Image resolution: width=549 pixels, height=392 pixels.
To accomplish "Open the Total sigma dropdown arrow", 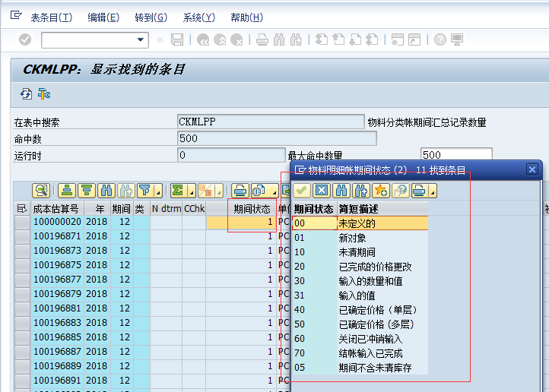I will [192, 191].
